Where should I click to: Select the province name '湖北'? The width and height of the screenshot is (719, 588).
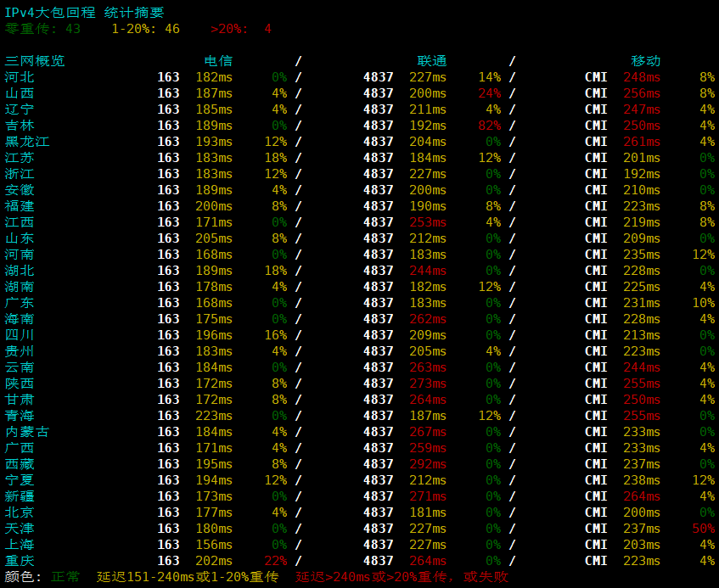[20, 271]
